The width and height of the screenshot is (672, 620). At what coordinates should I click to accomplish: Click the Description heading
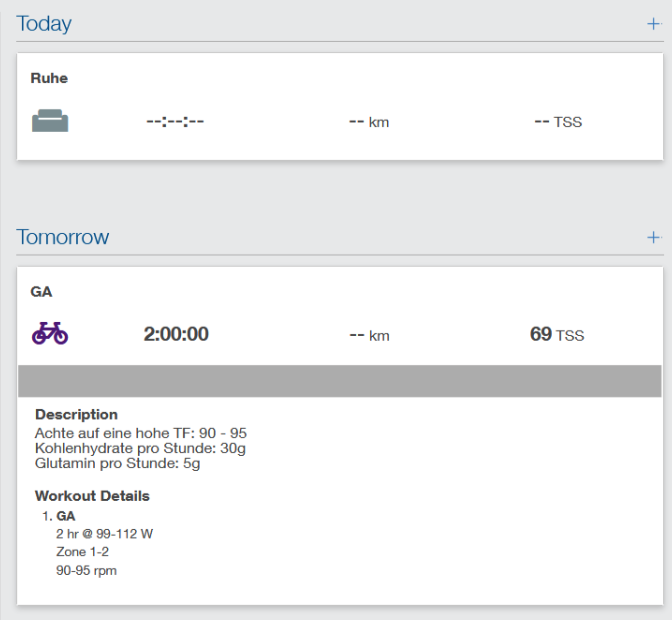point(76,414)
